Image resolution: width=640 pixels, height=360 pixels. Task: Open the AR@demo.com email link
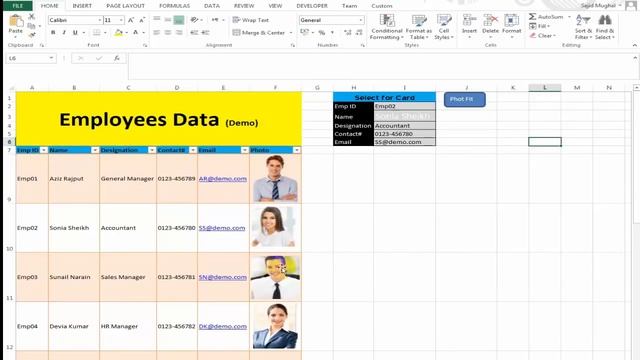[x=223, y=178]
